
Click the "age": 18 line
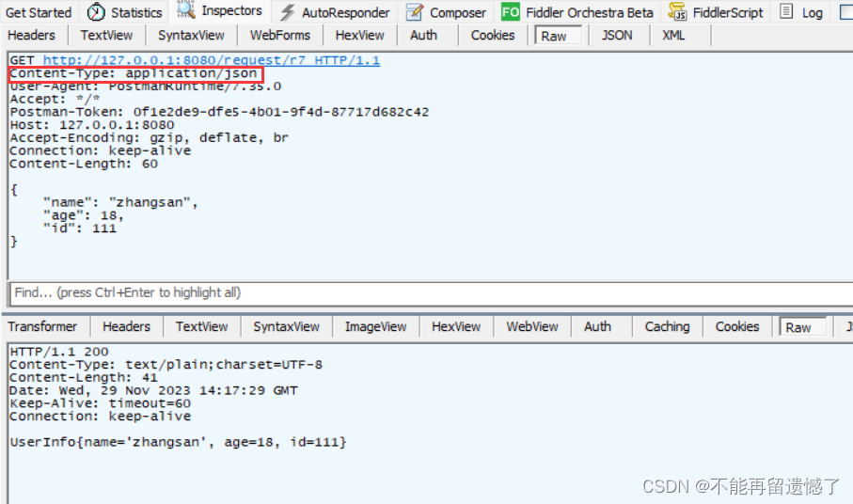pyautogui.click(x=84, y=215)
